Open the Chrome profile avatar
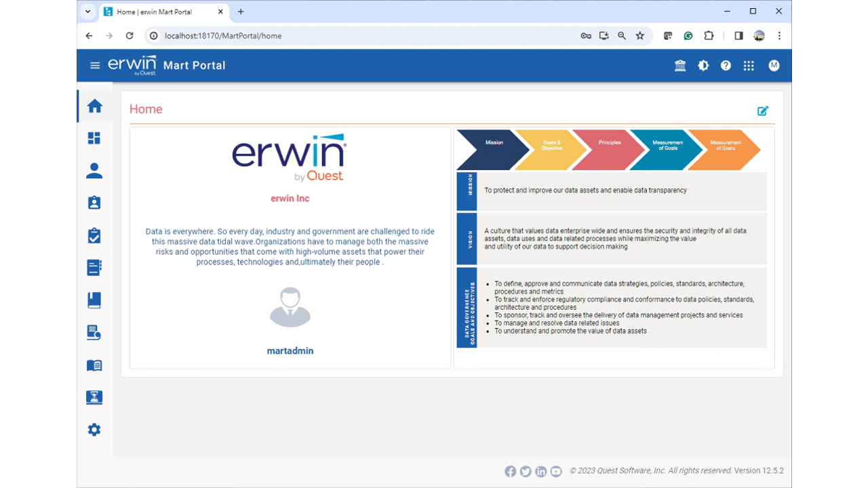 click(x=759, y=36)
